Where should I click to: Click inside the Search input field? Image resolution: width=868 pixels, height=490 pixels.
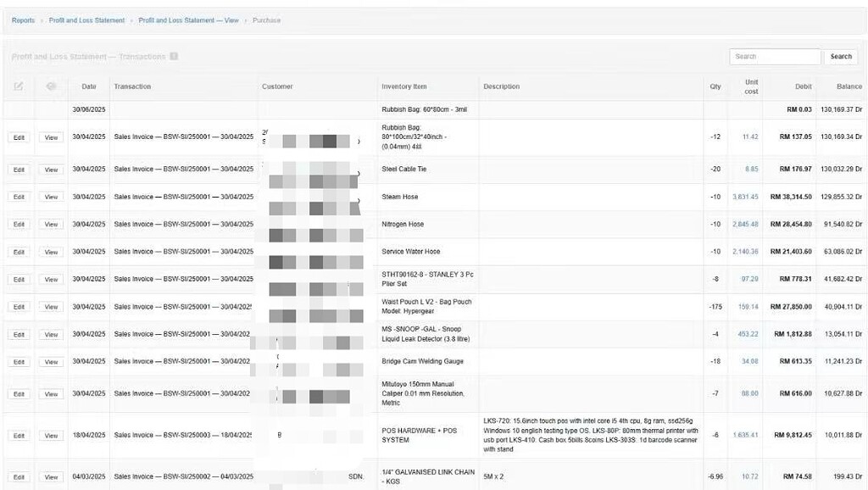774,56
